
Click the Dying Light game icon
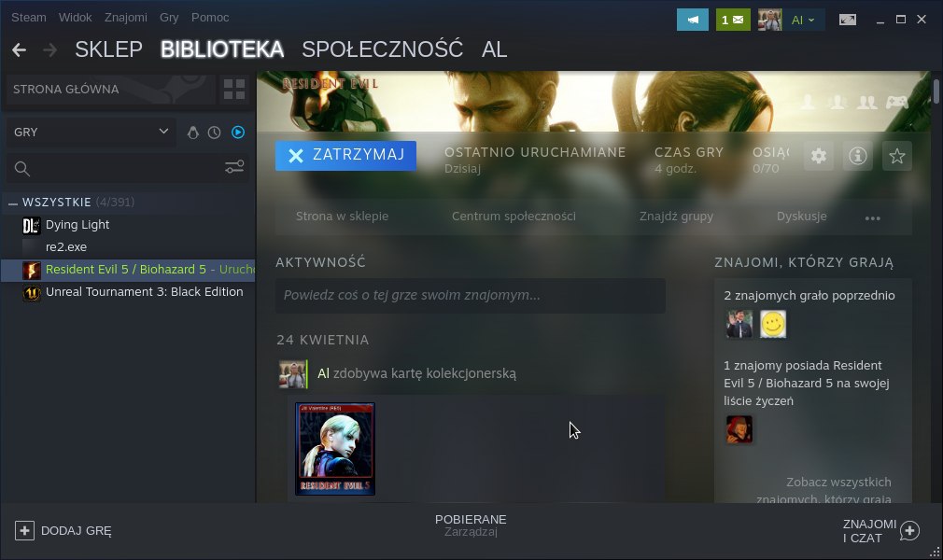click(31, 226)
